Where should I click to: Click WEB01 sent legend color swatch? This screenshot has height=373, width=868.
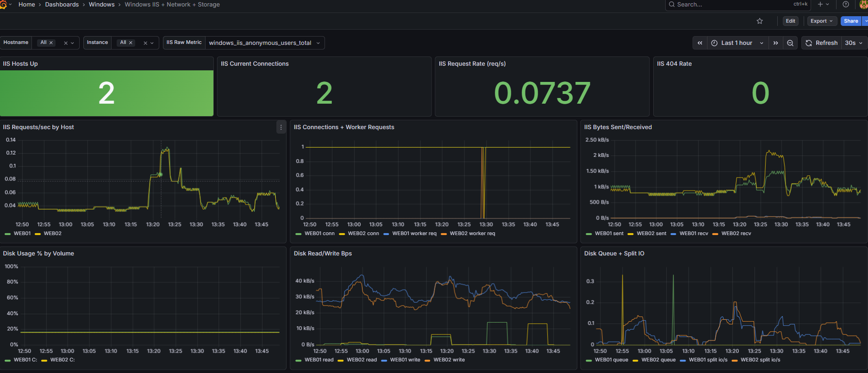tap(589, 234)
